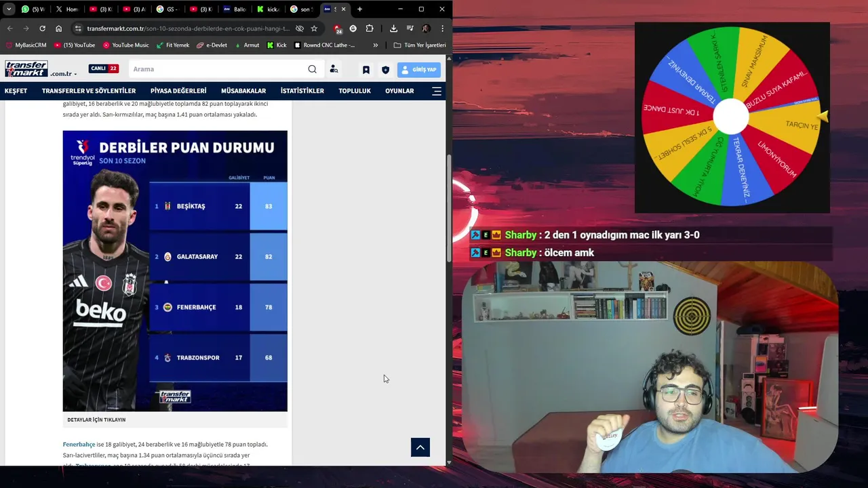Click the search magnifier icon
Screen dimensions: 868x488
point(312,69)
